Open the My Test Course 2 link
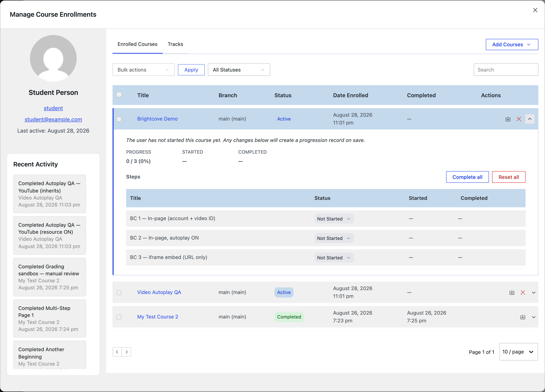This screenshot has height=392, width=545. pyautogui.click(x=158, y=317)
